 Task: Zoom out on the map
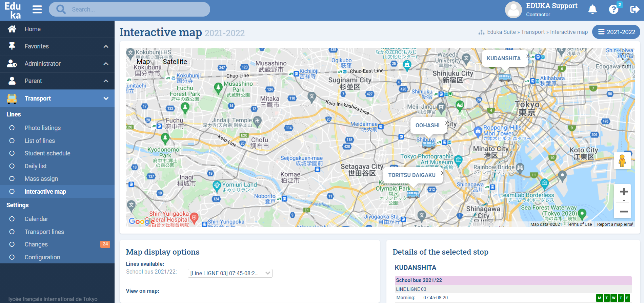point(624,212)
